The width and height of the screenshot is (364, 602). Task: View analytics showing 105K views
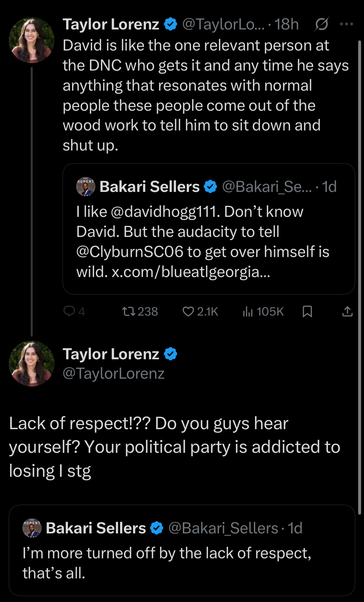click(263, 311)
